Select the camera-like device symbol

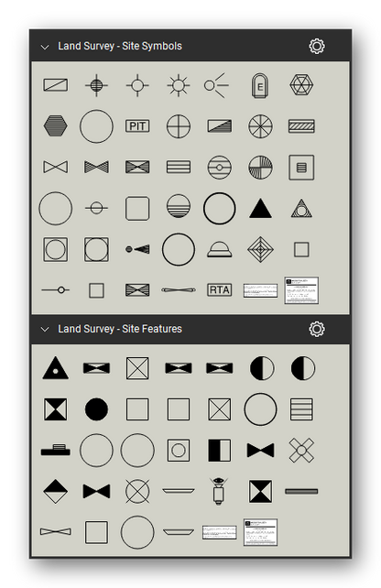tap(219, 491)
